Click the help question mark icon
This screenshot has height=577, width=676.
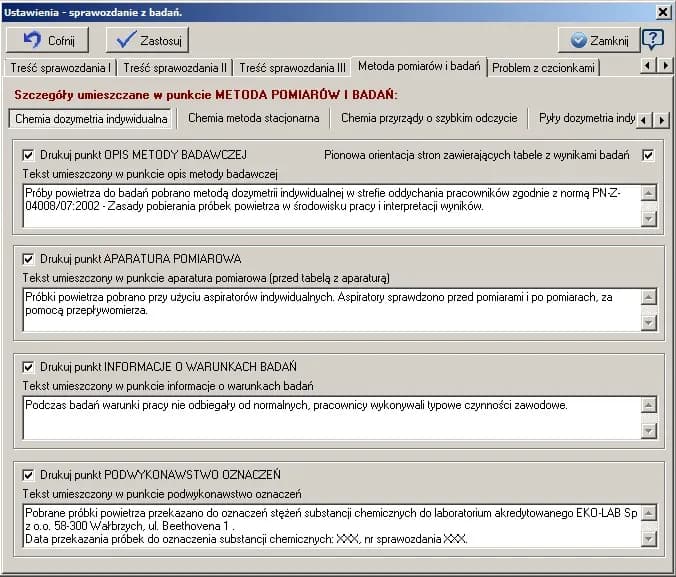[x=652, y=40]
